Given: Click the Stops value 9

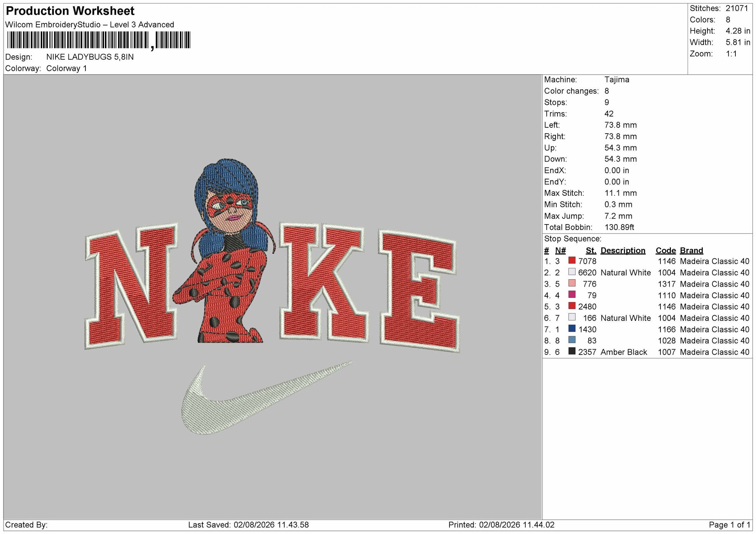Looking at the screenshot, I should [x=607, y=102].
